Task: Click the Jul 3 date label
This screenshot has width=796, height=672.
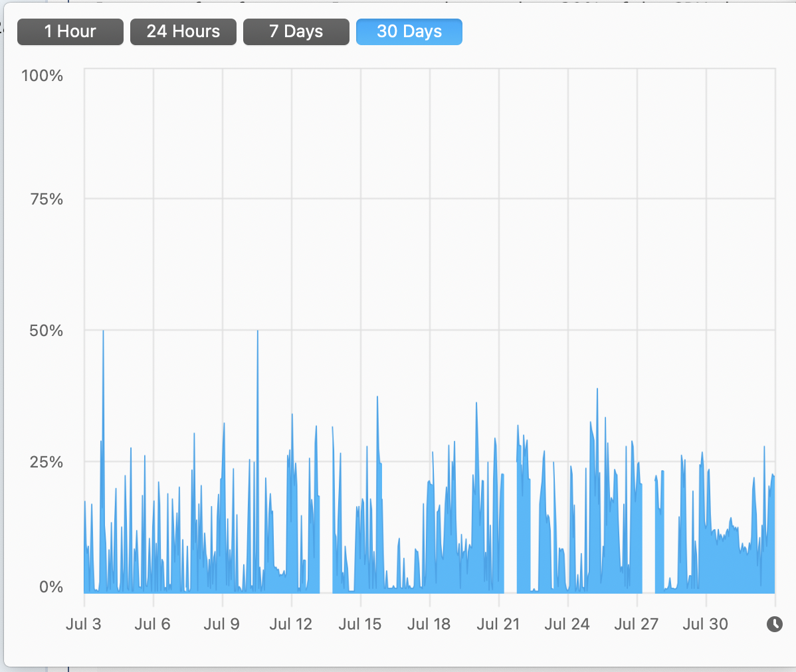Action: pos(83,624)
